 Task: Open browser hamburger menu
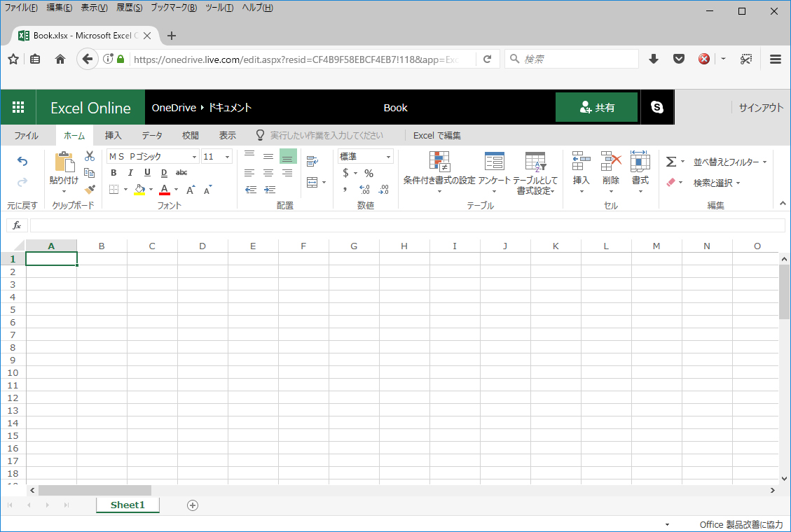[776, 59]
